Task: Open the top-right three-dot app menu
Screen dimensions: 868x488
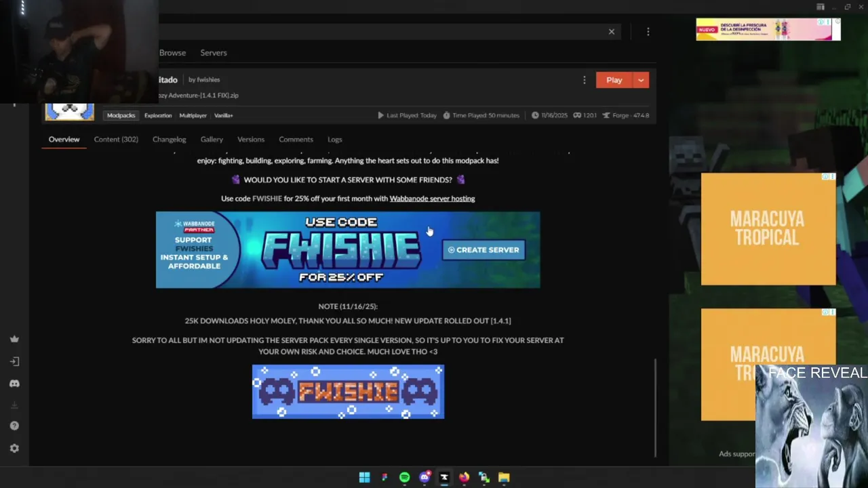Action: (x=648, y=31)
